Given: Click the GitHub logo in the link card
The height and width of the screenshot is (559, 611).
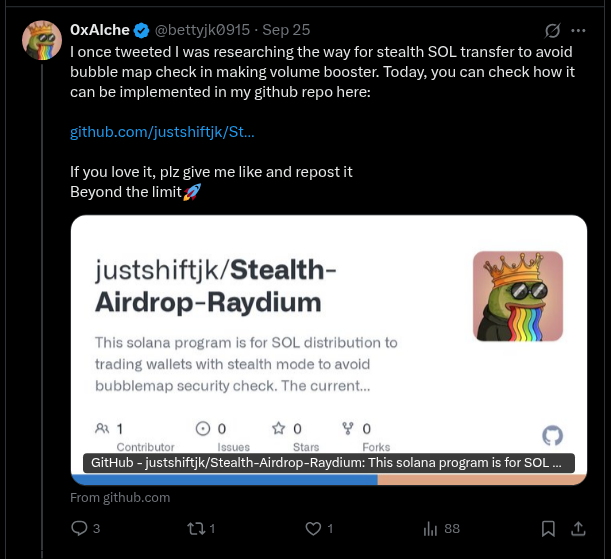Looking at the screenshot, I should point(552,435).
